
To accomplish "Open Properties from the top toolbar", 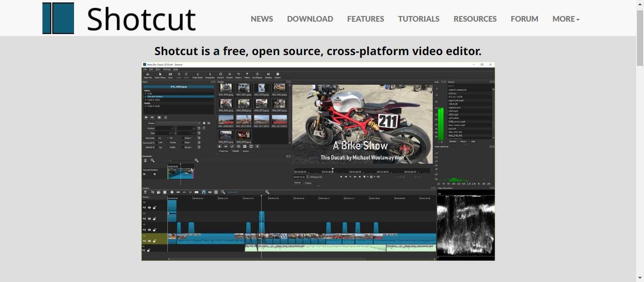I will pyautogui.click(x=210, y=75).
